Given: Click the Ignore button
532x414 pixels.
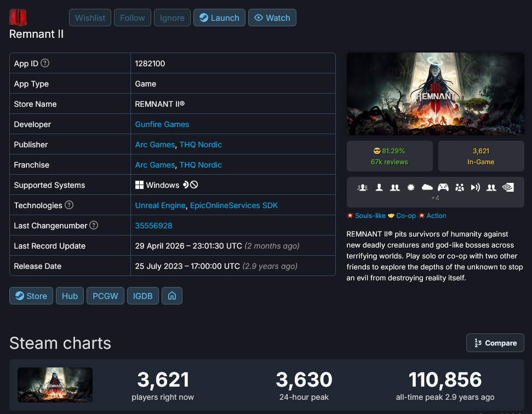Looking at the screenshot, I should pos(172,18).
